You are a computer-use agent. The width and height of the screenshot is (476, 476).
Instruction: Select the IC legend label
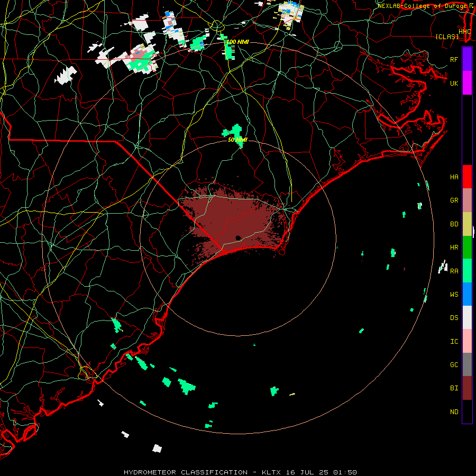click(x=454, y=341)
